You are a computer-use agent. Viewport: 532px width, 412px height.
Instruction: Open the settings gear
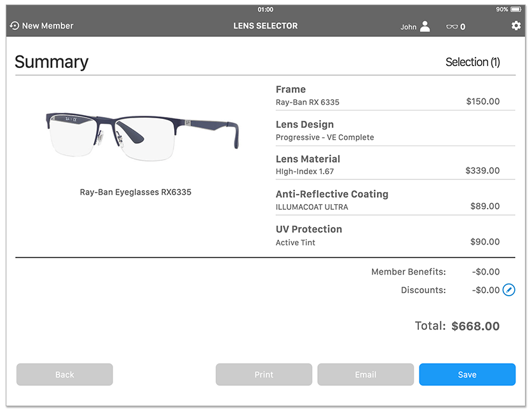(x=515, y=26)
